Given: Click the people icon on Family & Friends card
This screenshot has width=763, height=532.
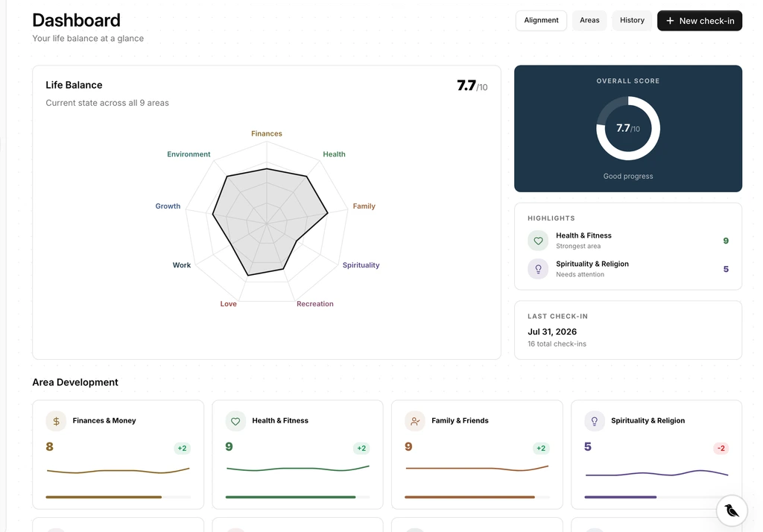Looking at the screenshot, I should pyautogui.click(x=415, y=421).
